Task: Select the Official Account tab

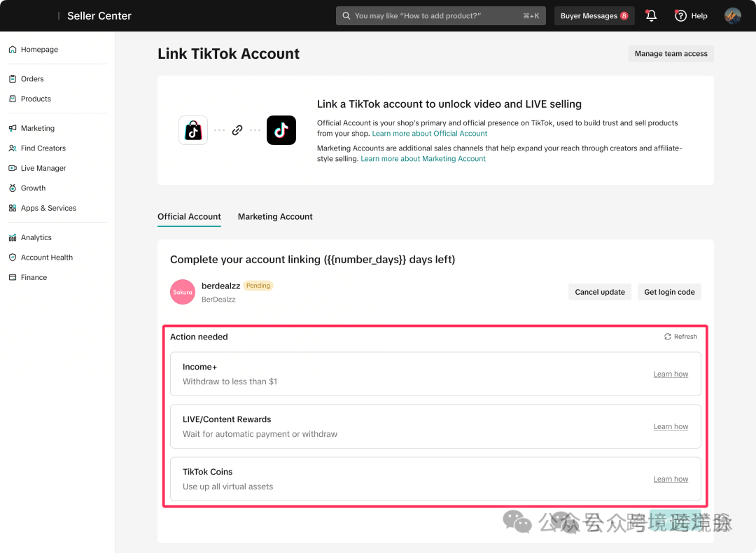Action: point(189,216)
